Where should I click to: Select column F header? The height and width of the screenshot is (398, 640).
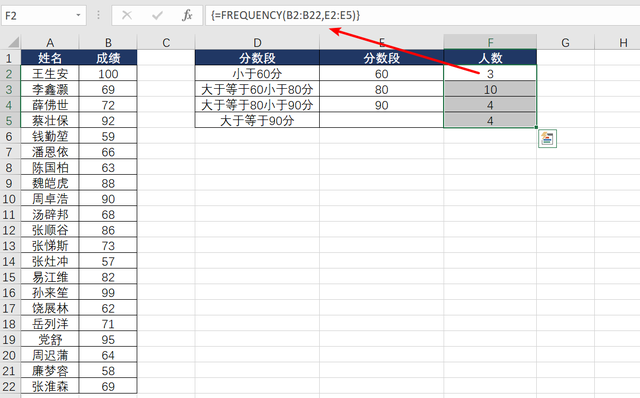[490, 42]
